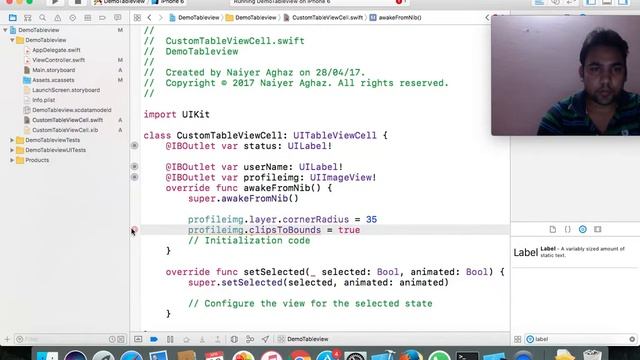This screenshot has height=360, width=640.
Task: Click outlet connection circle for userName
Action: coord(134,167)
